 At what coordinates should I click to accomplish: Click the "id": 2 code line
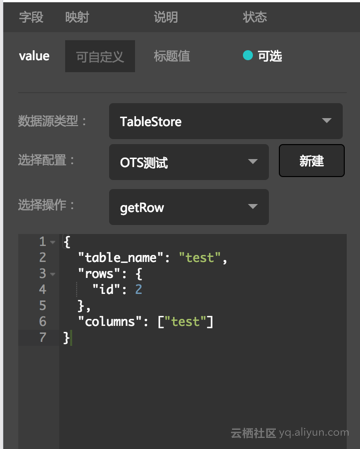point(117,289)
